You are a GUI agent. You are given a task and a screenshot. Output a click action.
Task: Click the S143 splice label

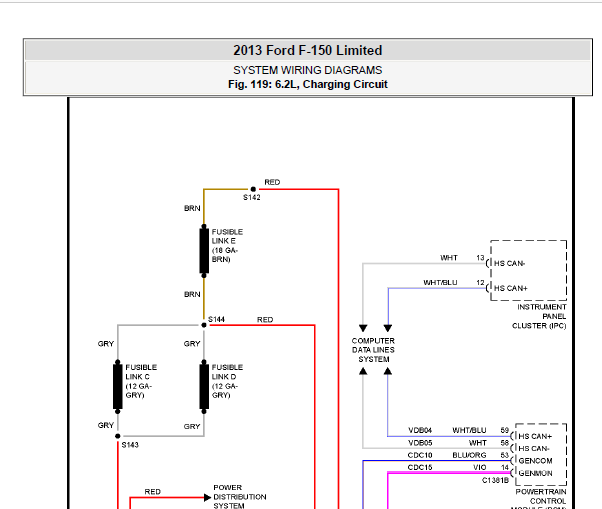(130, 445)
